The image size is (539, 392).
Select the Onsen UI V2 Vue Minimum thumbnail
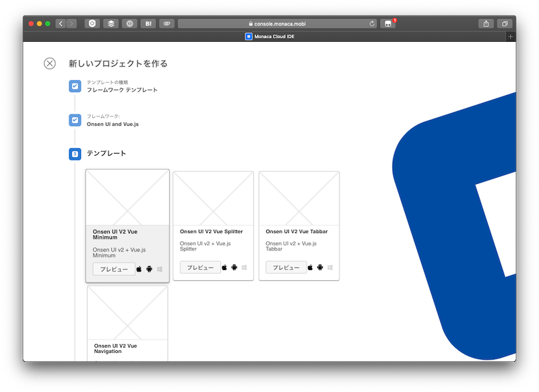127,197
